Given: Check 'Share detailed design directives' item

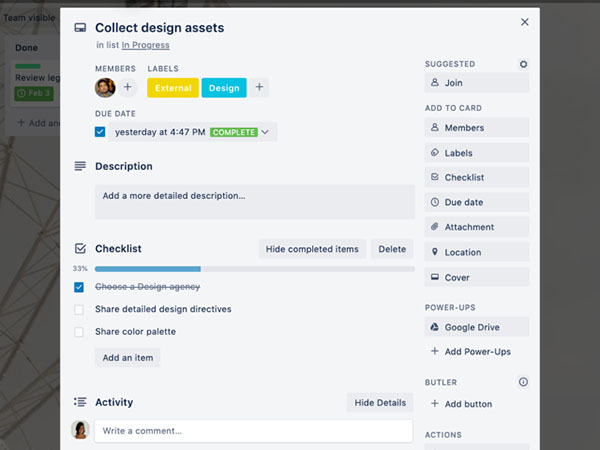Looking at the screenshot, I should 79,310.
